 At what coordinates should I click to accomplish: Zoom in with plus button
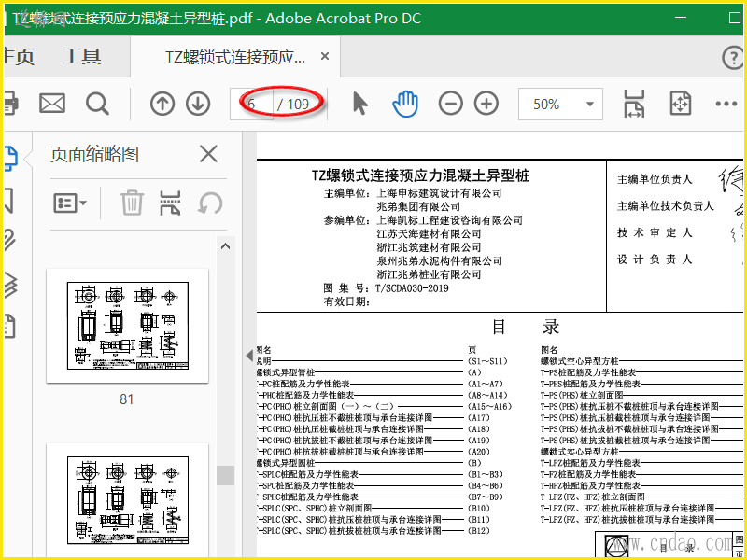click(486, 104)
